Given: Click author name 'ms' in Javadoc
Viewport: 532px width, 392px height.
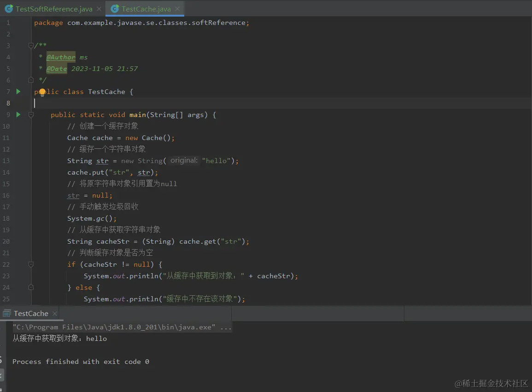Looking at the screenshot, I should (83, 58).
